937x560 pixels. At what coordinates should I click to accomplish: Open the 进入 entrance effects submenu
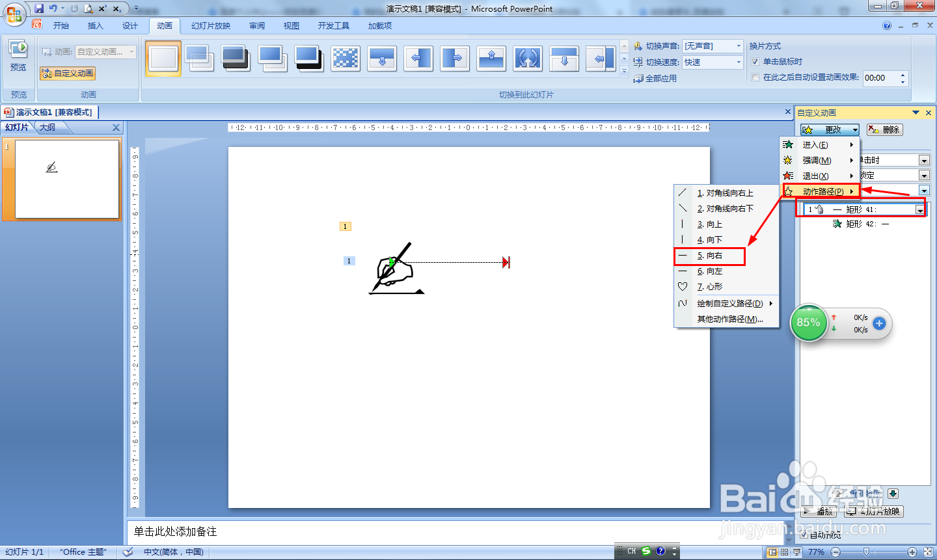[820, 145]
